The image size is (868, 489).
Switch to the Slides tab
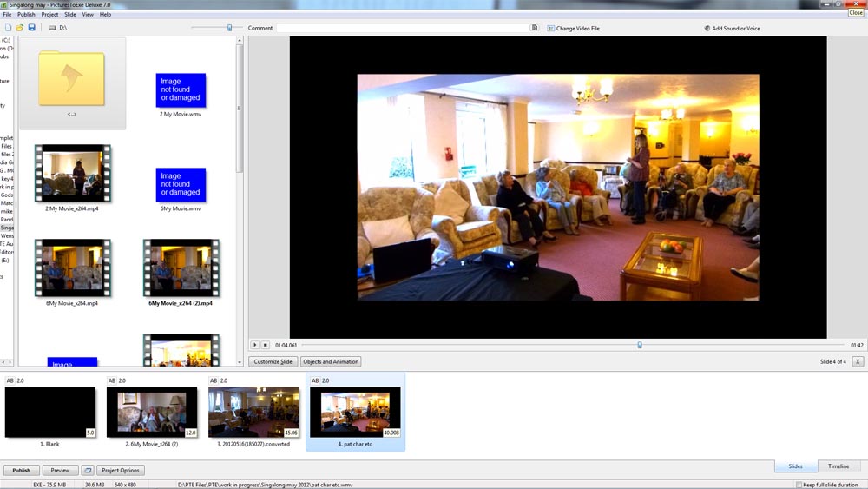[x=795, y=466]
